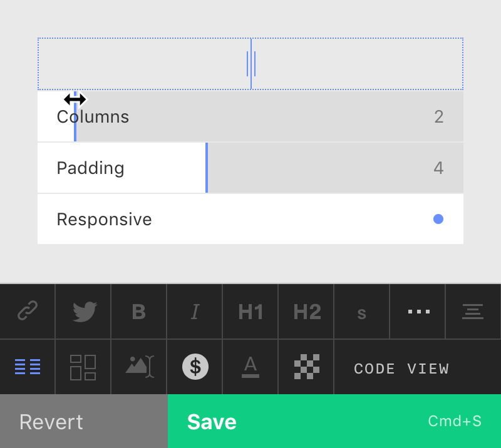Apply H1 heading style
The image size is (501, 448).
[x=250, y=312]
